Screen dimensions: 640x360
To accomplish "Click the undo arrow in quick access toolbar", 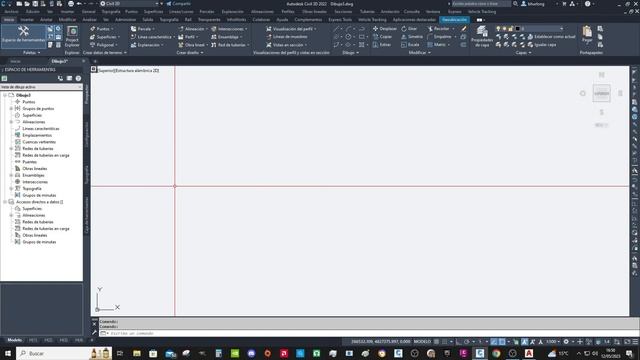I will pyautogui.click(x=79, y=4).
